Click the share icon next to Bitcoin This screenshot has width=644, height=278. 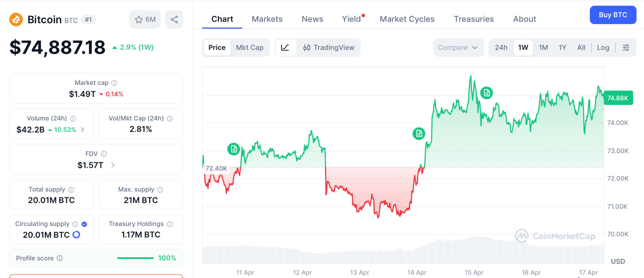pyautogui.click(x=174, y=19)
